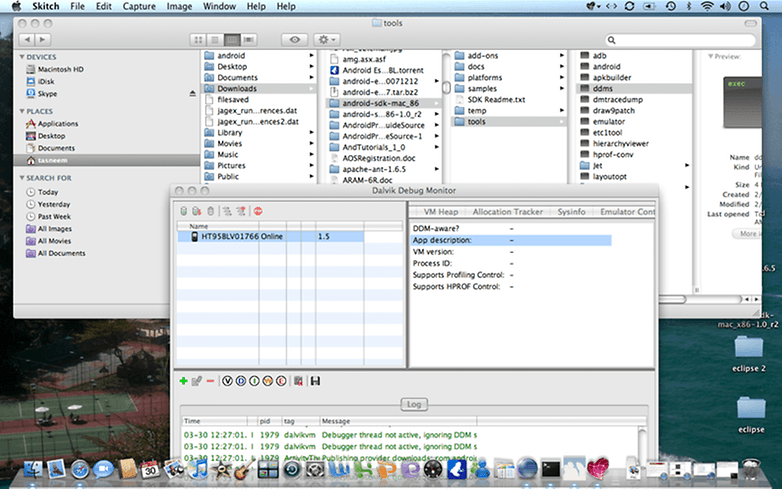Expand the jet folder arrow
Image resolution: width=782 pixels, height=489 pixels.
pyautogui.click(x=687, y=165)
